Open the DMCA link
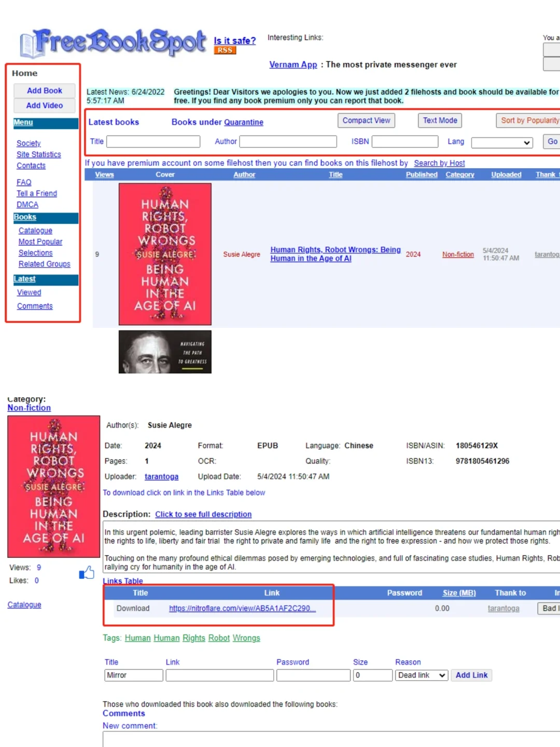Image resolution: width=560 pixels, height=747 pixels. (x=27, y=204)
